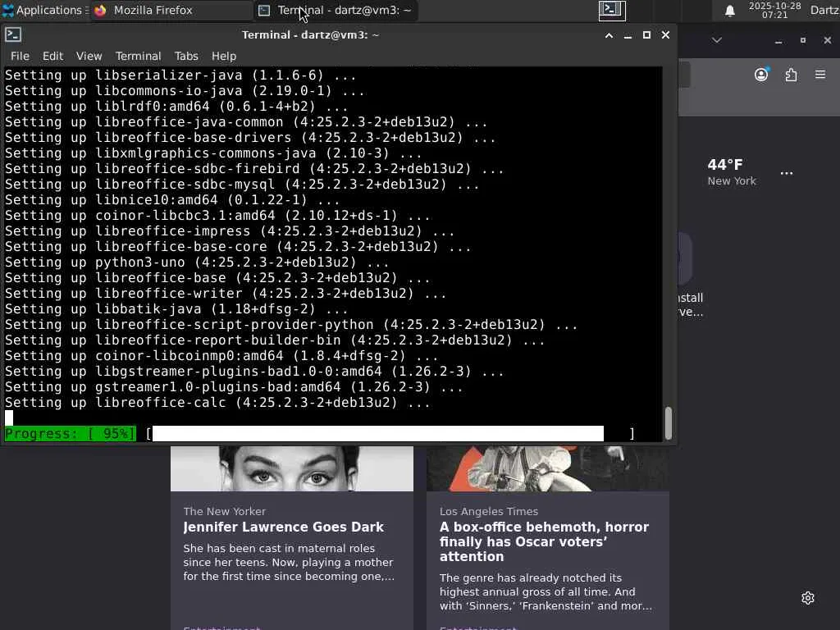Open Firefox hamburger application menu

click(x=820, y=75)
